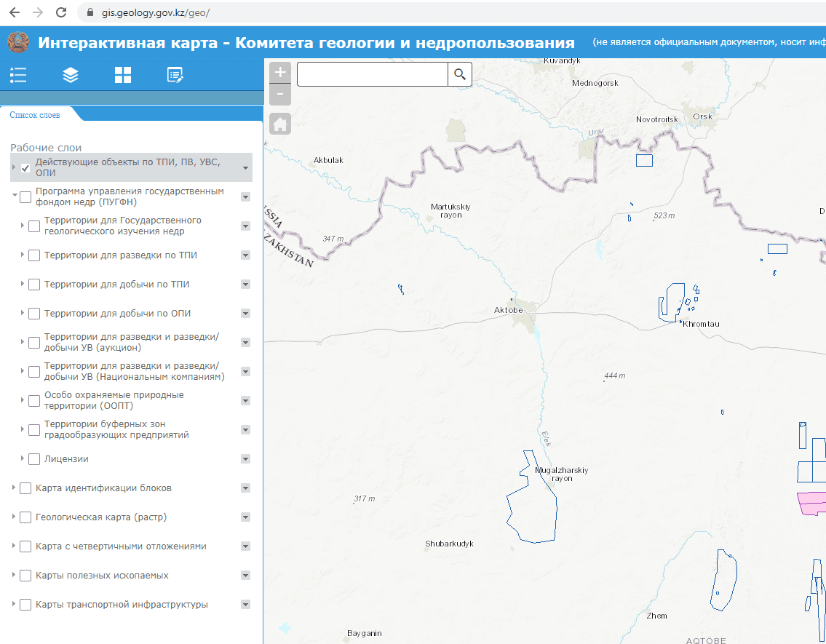Click the Khromtau map label

(701, 324)
